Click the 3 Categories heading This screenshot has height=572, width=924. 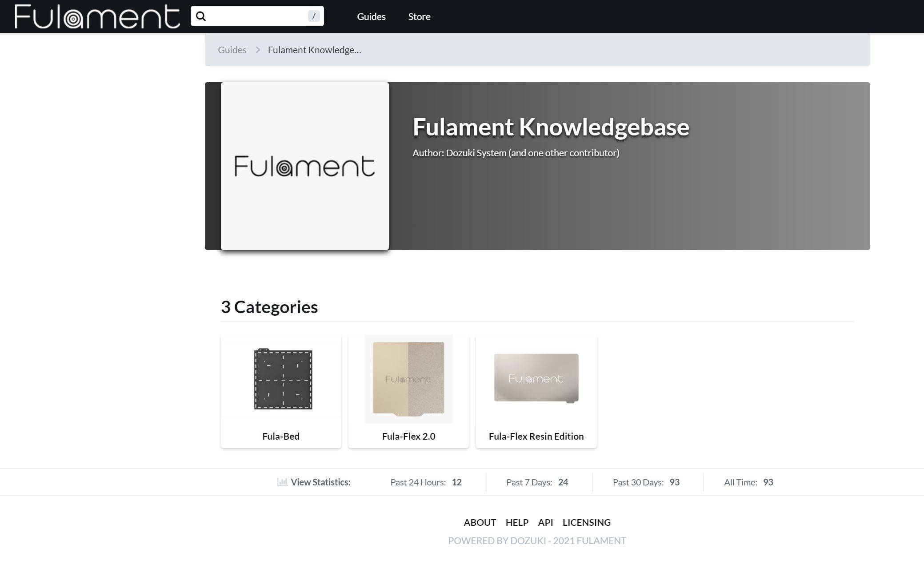pyautogui.click(x=269, y=307)
